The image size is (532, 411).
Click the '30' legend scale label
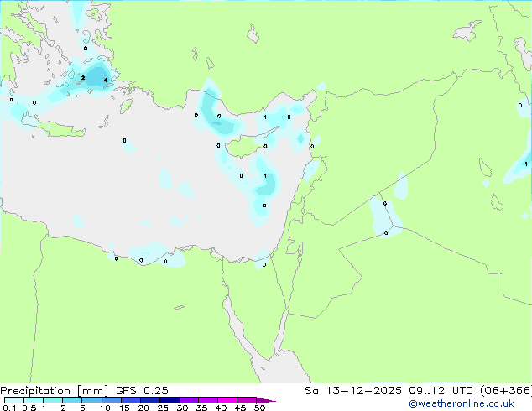click(x=183, y=408)
